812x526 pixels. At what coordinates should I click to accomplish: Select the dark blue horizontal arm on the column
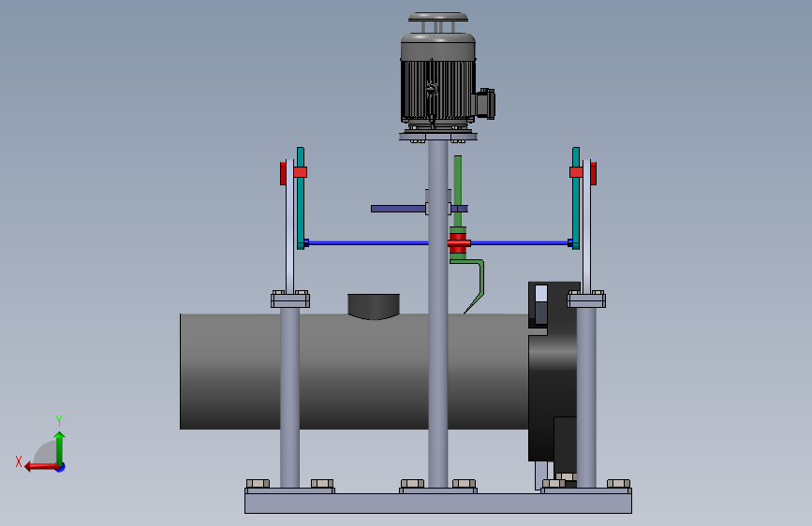click(x=398, y=209)
